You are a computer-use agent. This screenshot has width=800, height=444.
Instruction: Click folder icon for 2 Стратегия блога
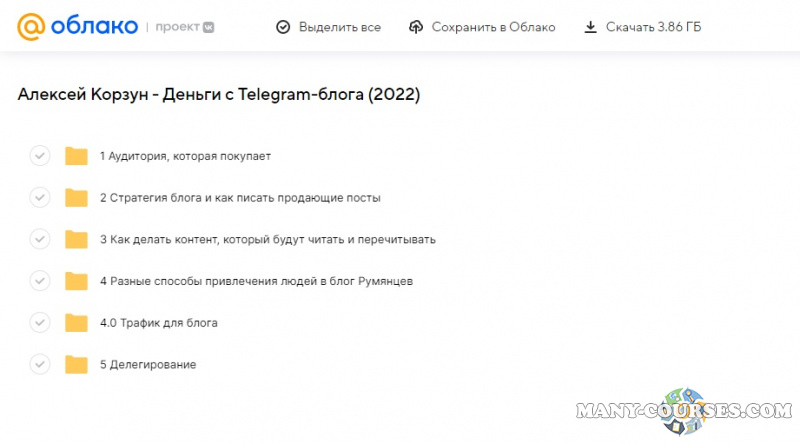pyautogui.click(x=77, y=198)
